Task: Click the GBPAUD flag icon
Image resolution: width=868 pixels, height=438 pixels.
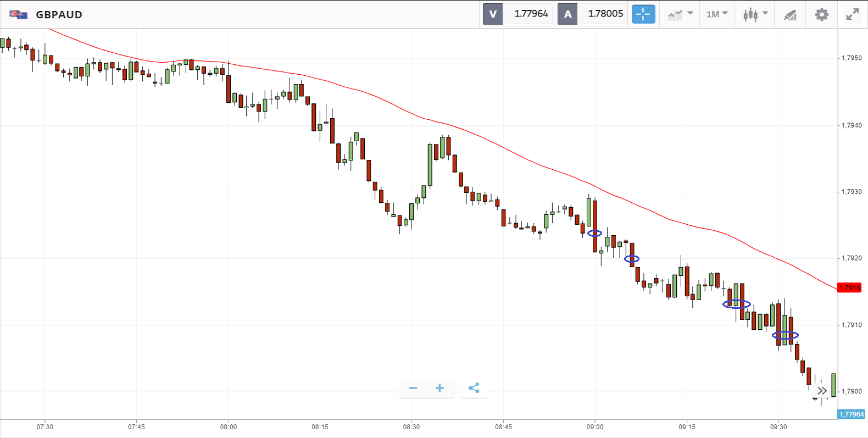Action: point(19,15)
